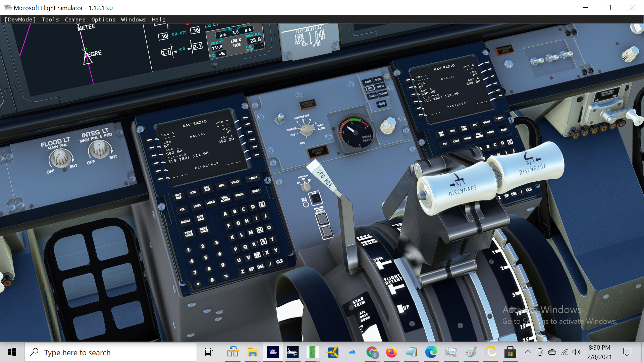Click the INFO display select button

pos(380,86)
